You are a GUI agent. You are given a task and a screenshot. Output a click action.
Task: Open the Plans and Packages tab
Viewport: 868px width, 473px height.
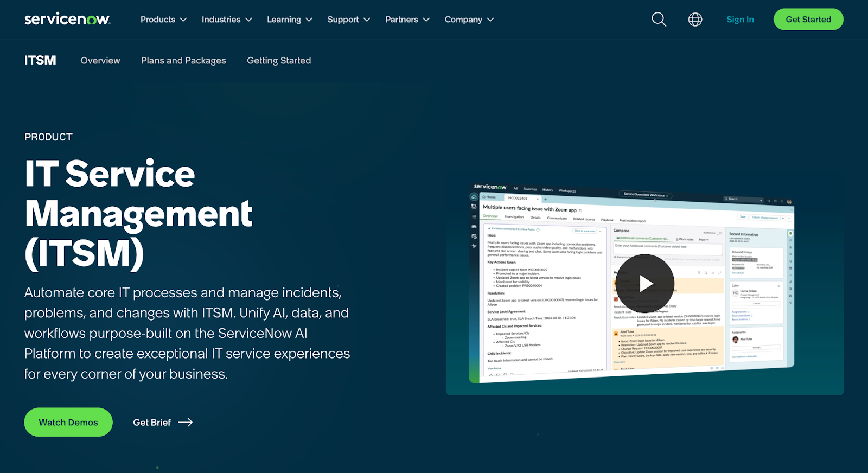(x=183, y=61)
